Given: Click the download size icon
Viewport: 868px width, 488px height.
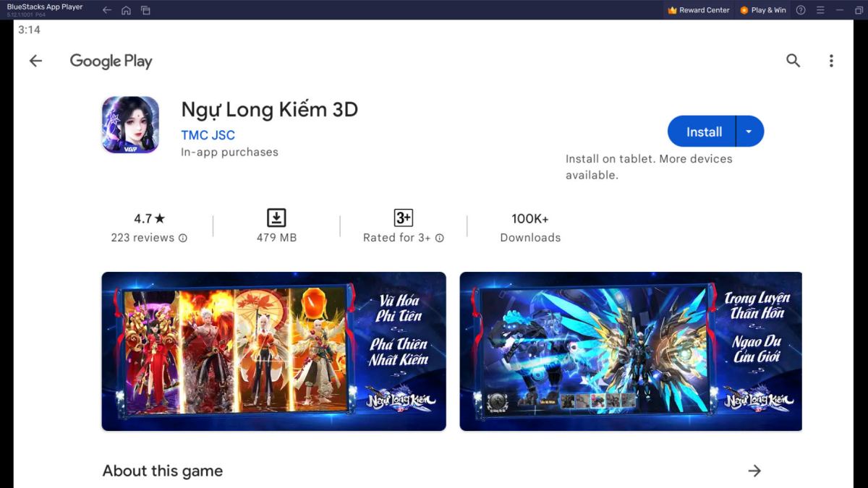Looking at the screenshot, I should pos(276,218).
